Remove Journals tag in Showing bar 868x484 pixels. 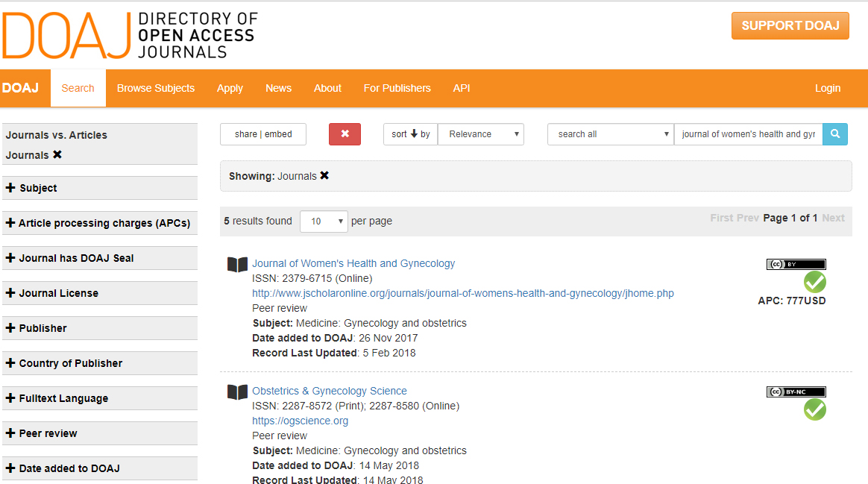point(324,176)
